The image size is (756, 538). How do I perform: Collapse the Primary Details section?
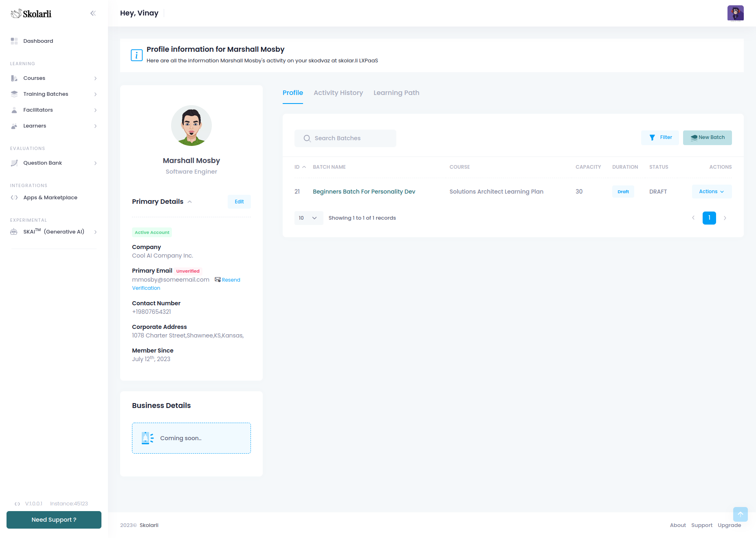(190, 202)
